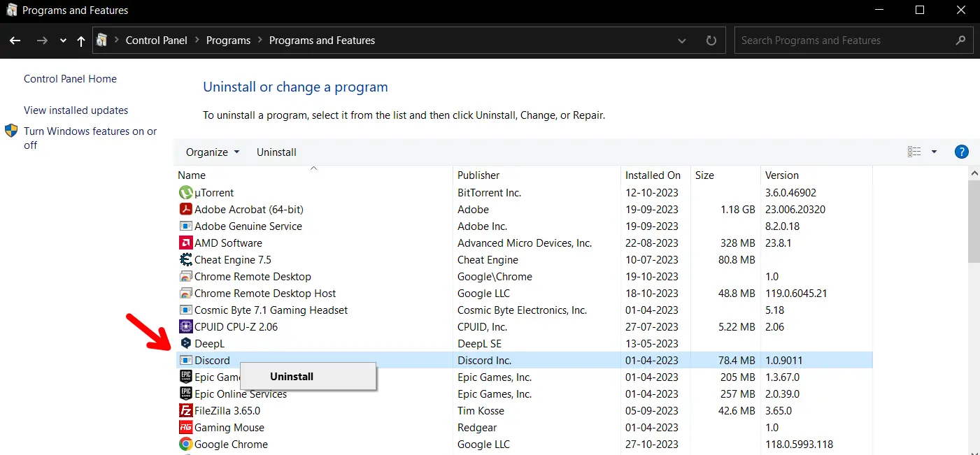Click the CPUID CPU-Z 2.06 icon
980x455 pixels.
click(x=185, y=326)
